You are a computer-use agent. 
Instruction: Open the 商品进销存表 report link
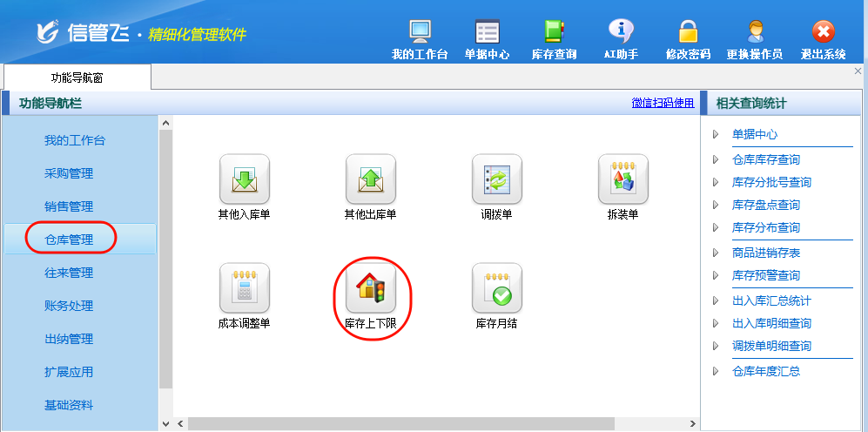766,253
